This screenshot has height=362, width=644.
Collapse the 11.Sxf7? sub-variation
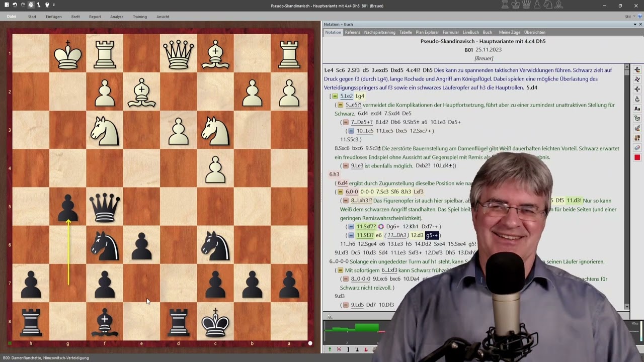coord(351,227)
